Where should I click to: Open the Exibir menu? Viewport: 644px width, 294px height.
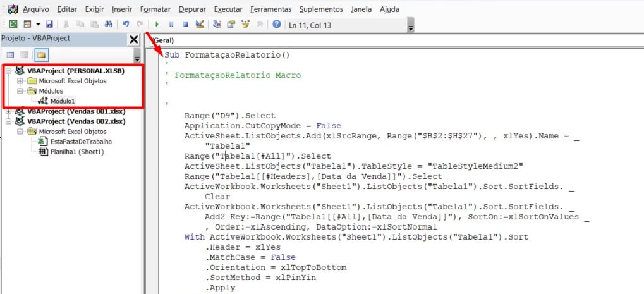coord(94,9)
